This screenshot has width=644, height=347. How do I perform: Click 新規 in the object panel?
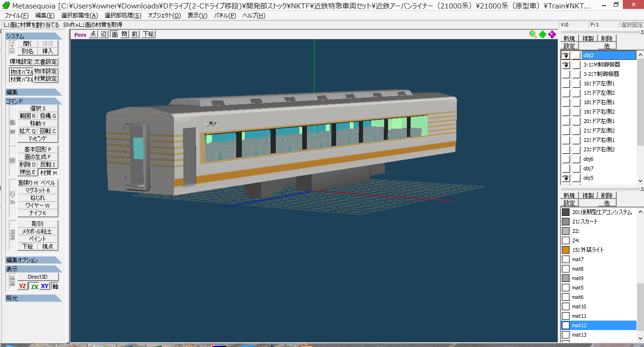(569, 39)
